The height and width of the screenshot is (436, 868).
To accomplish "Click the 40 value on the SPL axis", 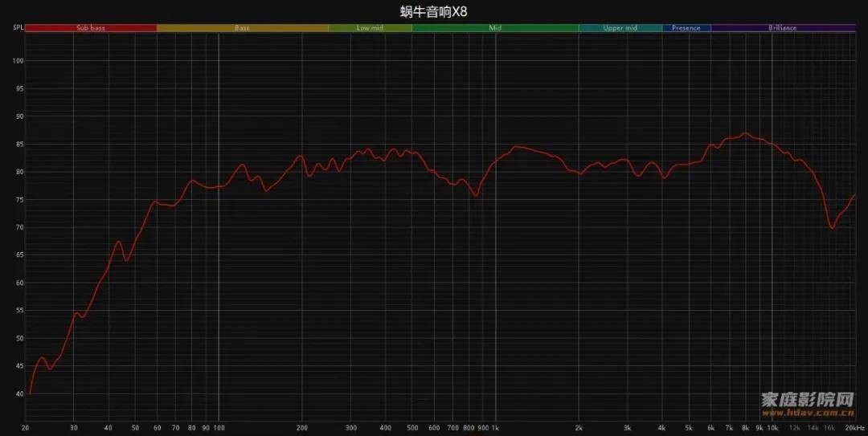I will [x=19, y=393].
